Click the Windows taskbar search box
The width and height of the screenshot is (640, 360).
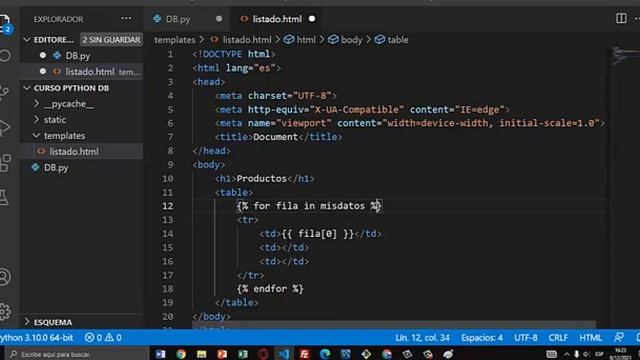(x=78, y=354)
